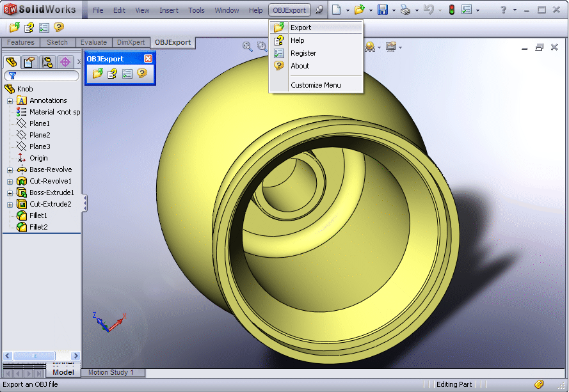569x392 pixels.
Task: Open dropdown next to New icon
Action: pyautogui.click(x=348, y=10)
